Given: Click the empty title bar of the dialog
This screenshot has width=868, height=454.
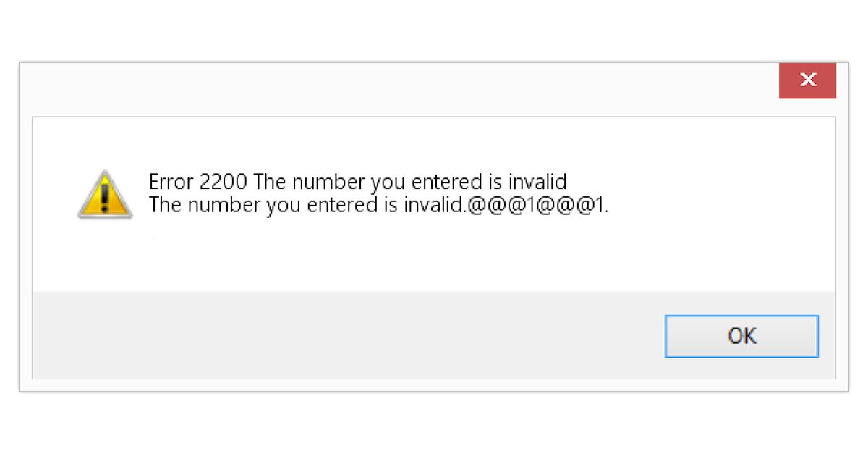Looking at the screenshot, I should pyautogui.click(x=398, y=87).
